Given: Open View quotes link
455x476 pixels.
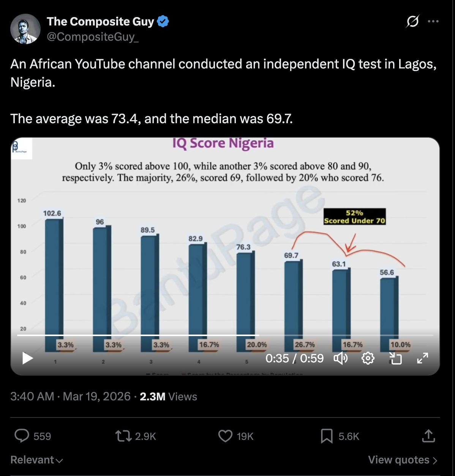Looking at the screenshot, I should pyautogui.click(x=403, y=460).
